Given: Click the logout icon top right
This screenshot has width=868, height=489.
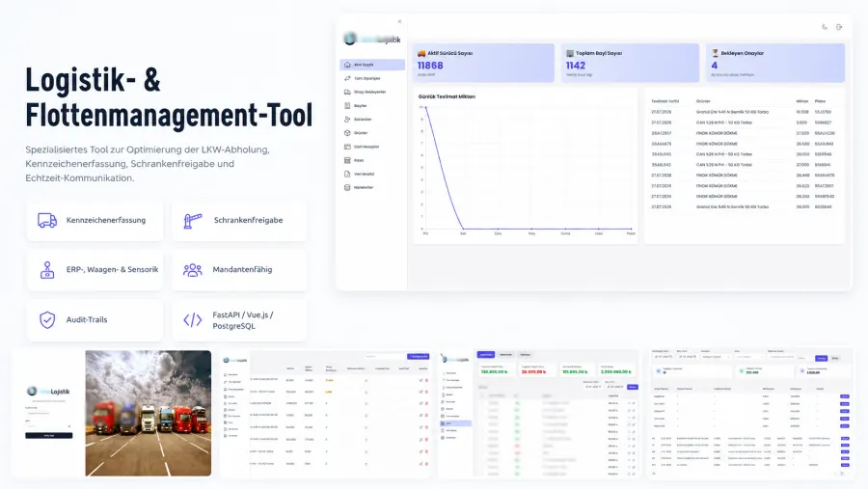Looking at the screenshot, I should point(839,27).
